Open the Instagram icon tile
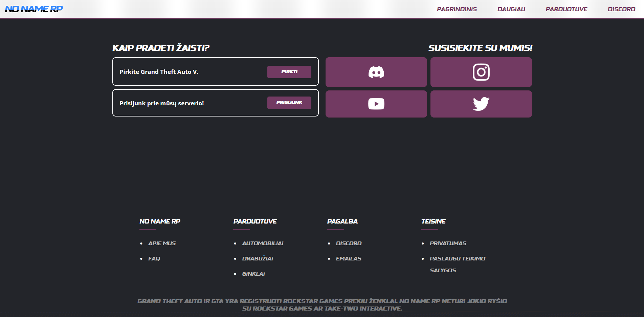The image size is (644, 317). click(x=481, y=72)
